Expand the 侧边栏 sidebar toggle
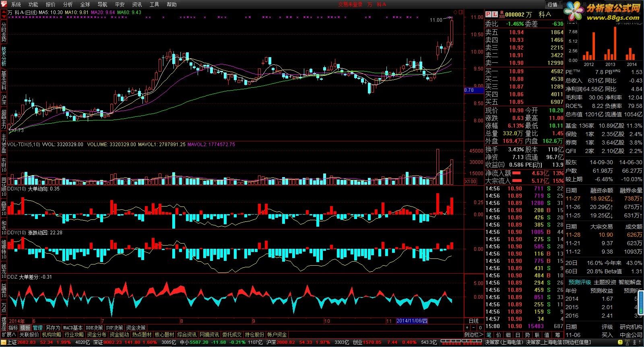Image resolution: width=644 pixels, height=347 pixels. click(474, 335)
